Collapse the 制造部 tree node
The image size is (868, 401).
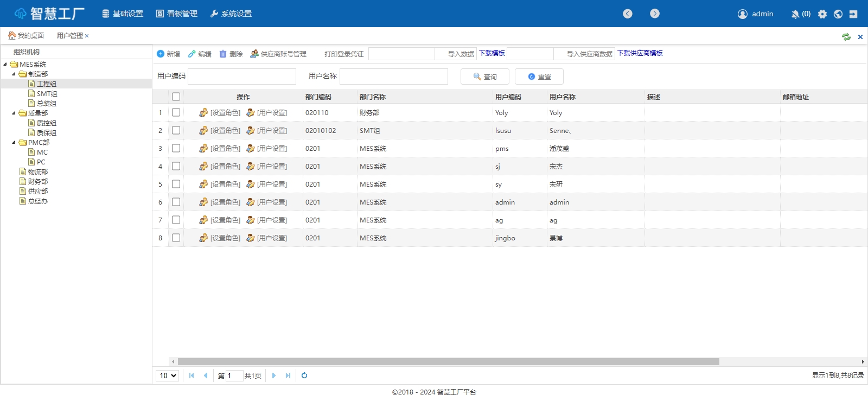tap(14, 74)
